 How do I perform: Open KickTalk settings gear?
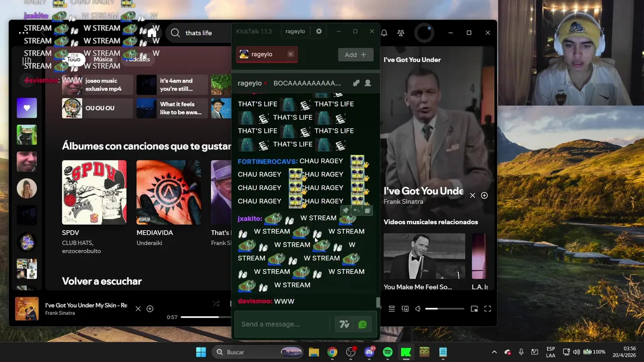319,31
